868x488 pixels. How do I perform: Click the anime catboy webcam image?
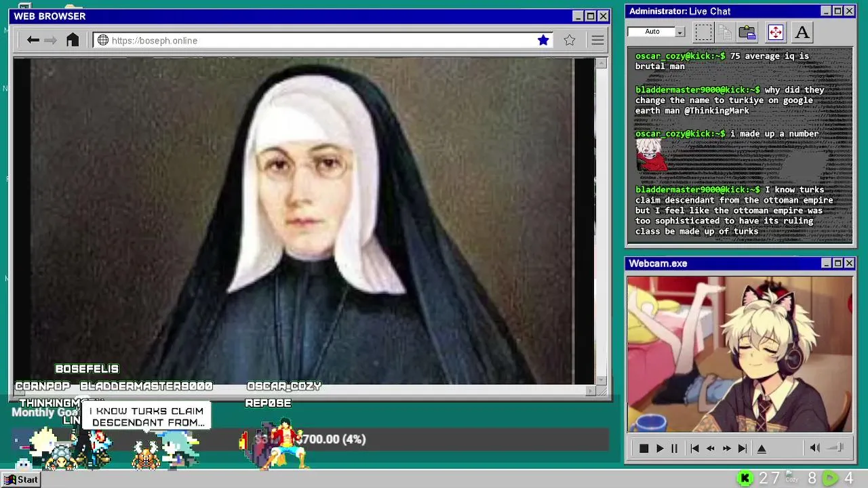(x=740, y=354)
